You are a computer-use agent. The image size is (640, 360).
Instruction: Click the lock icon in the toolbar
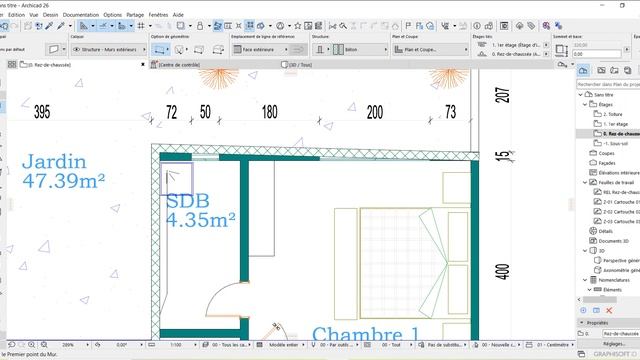[200, 26]
